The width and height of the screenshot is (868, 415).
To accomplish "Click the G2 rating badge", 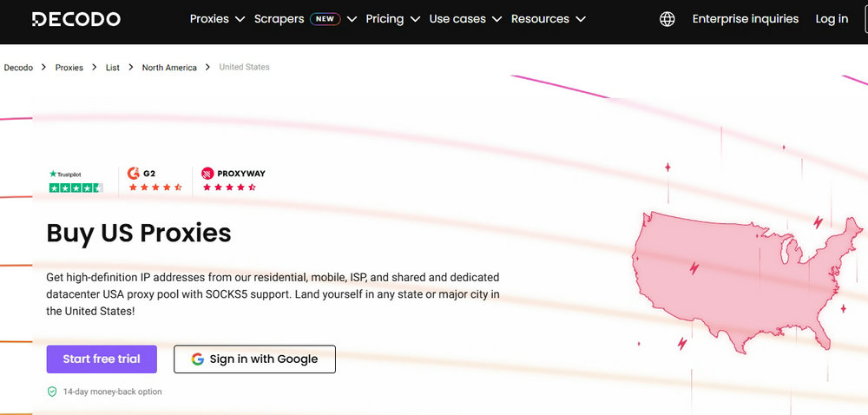I will (155, 180).
